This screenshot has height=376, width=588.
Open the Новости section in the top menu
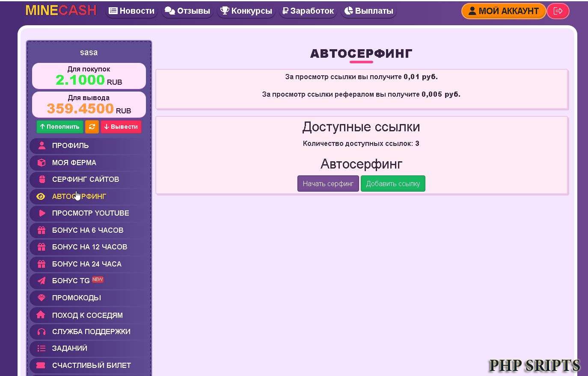pyautogui.click(x=131, y=11)
